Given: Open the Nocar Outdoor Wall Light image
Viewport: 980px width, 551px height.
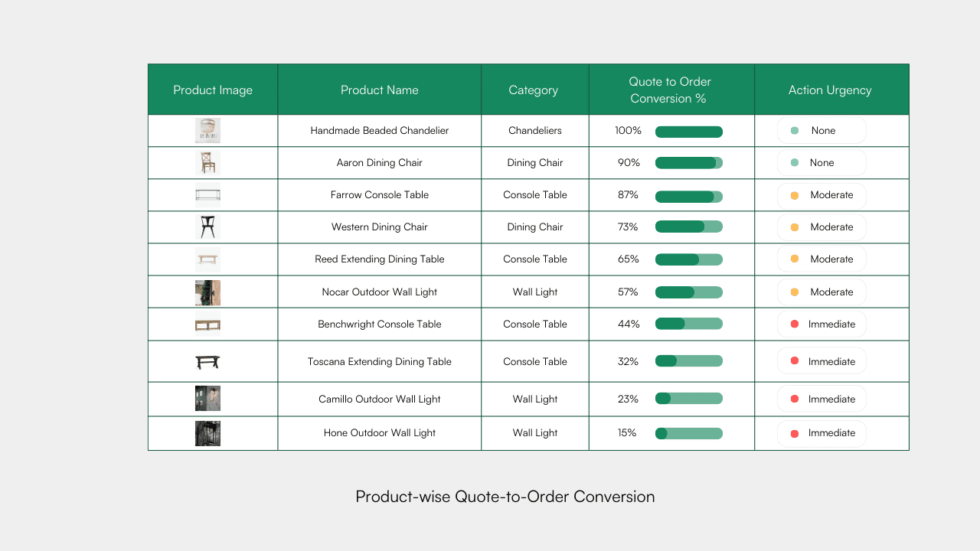Looking at the screenshot, I should coord(207,292).
